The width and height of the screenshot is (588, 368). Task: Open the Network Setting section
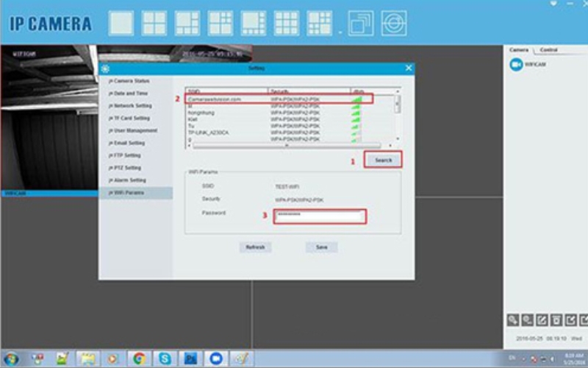[132, 106]
